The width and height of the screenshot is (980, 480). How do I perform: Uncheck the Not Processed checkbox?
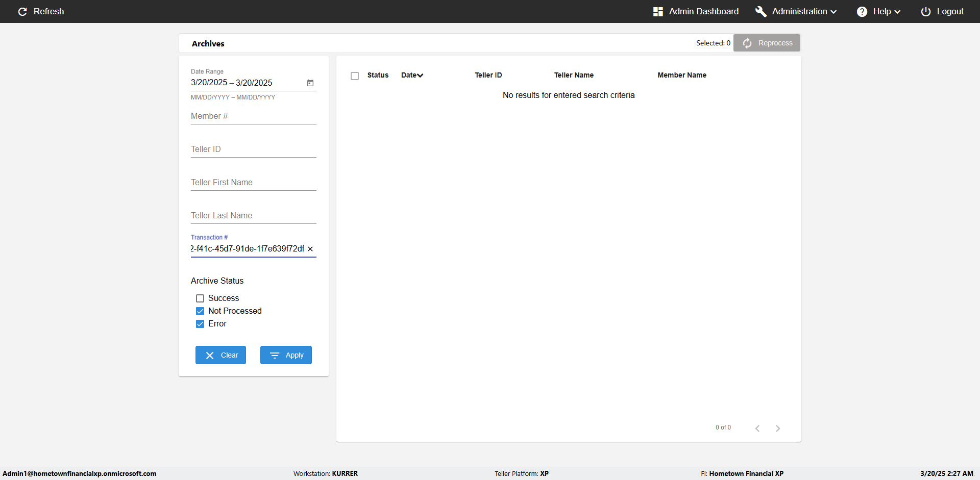[200, 311]
